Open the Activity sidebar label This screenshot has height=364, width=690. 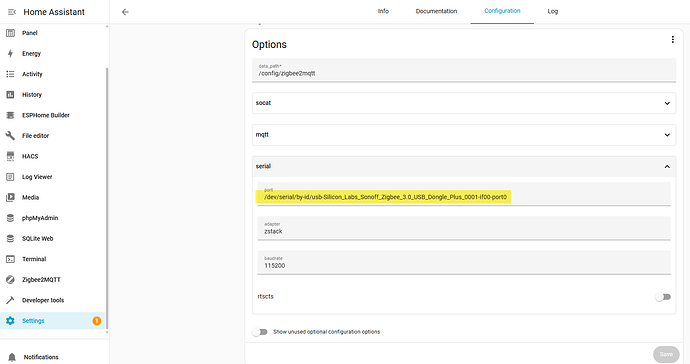[32, 74]
